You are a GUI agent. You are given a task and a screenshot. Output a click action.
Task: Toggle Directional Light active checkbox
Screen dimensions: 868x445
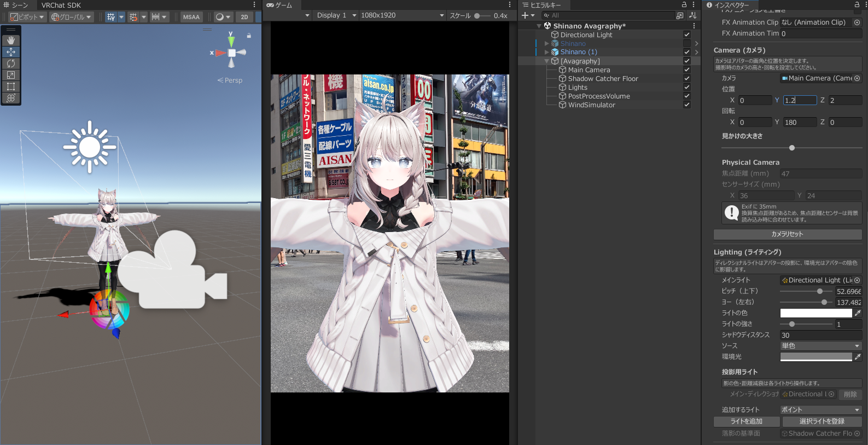point(687,34)
